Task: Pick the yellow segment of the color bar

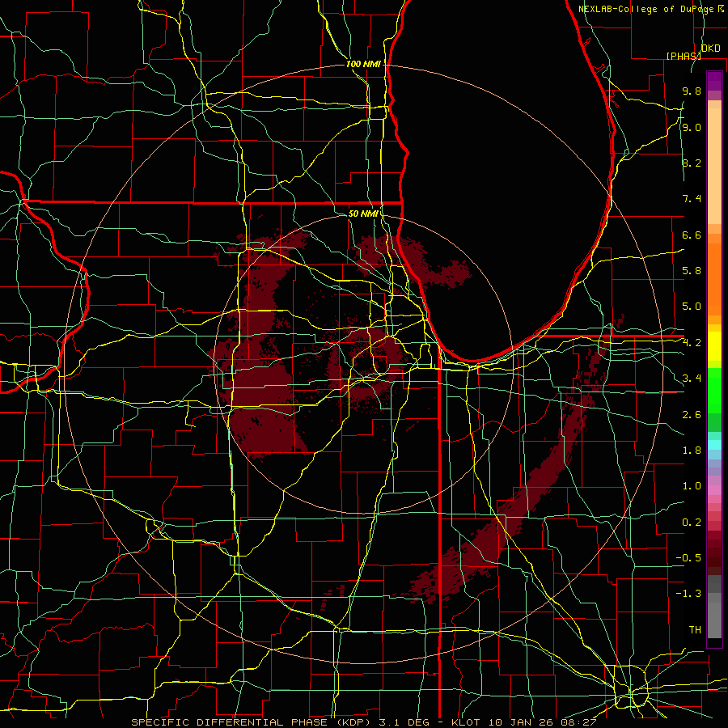Action: point(714,346)
